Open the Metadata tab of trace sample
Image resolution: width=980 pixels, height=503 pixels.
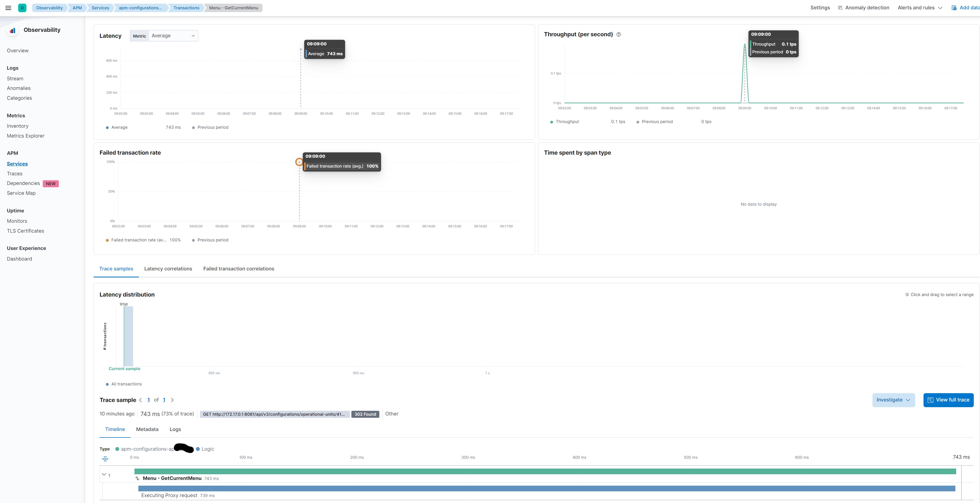click(x=147, y=429)
